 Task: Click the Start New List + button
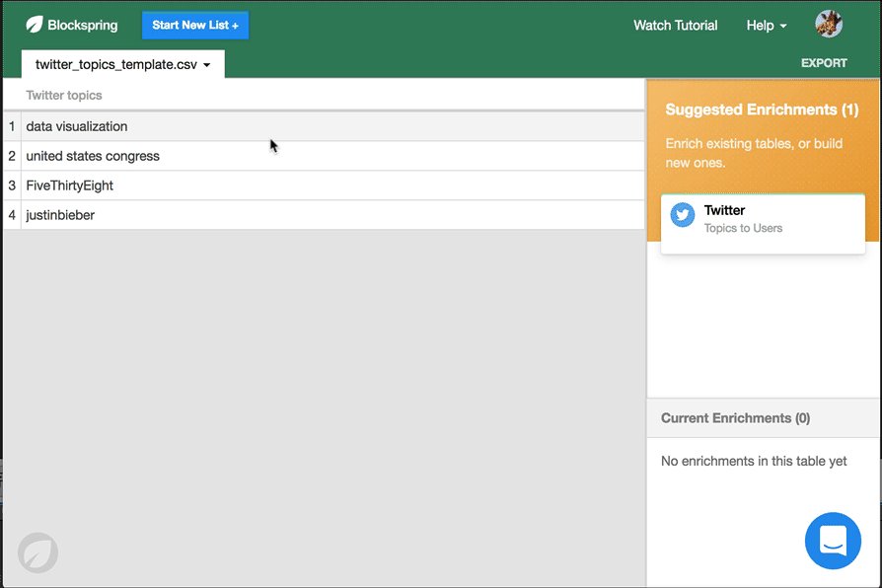coord(195,26)
